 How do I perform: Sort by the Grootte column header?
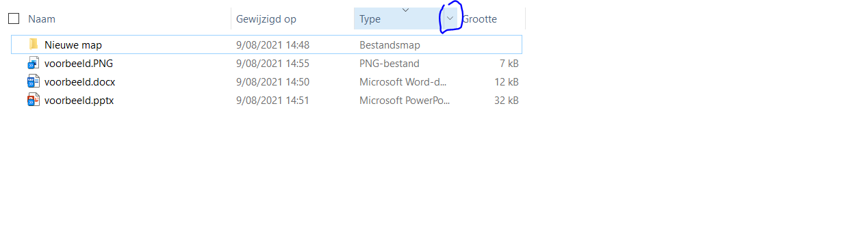[x=479, y=19]
